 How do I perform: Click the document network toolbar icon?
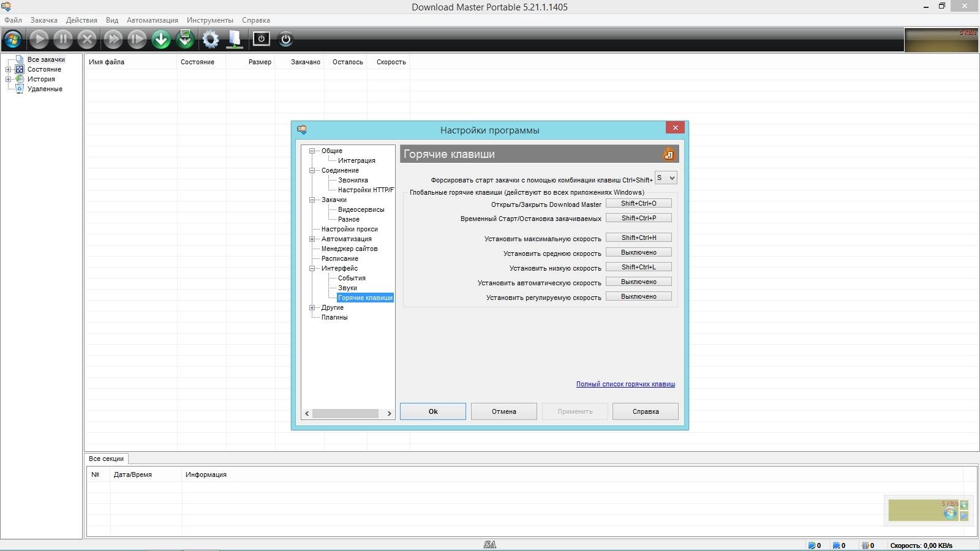(x=235, y=39)
